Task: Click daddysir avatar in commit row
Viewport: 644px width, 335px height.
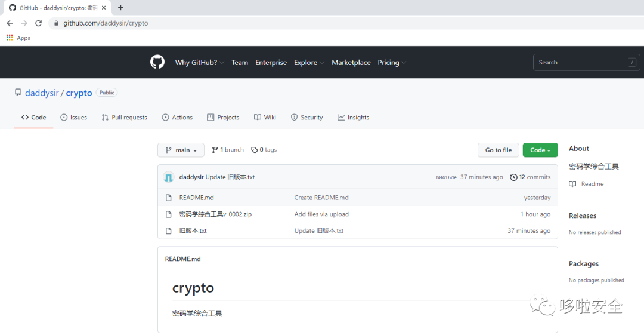Action: pos(168,177)
